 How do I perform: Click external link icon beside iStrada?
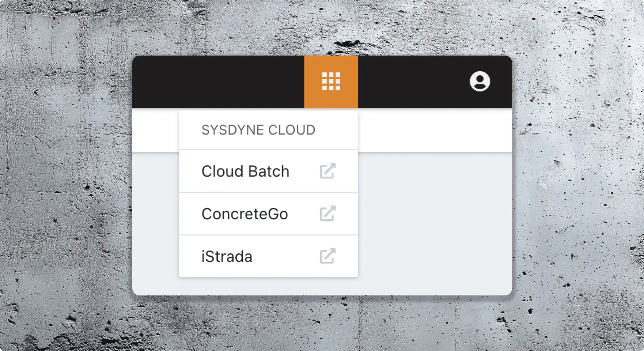click(327, 256)
